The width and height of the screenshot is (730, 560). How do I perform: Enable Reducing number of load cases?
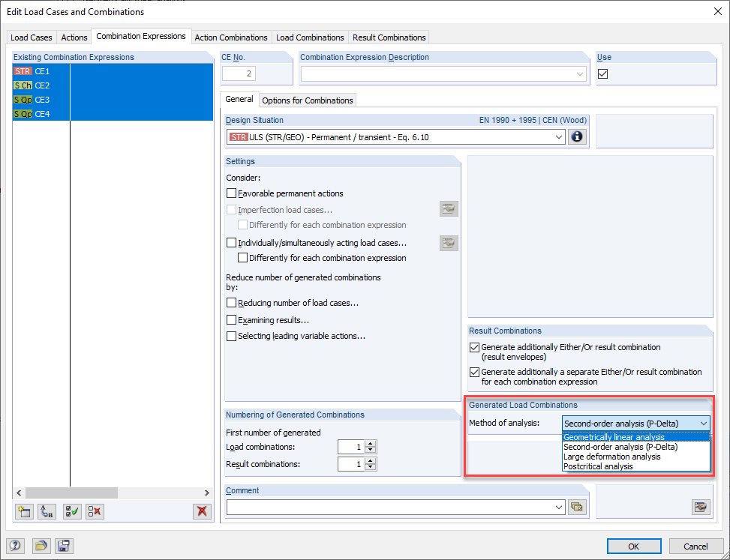coord(231,303)
